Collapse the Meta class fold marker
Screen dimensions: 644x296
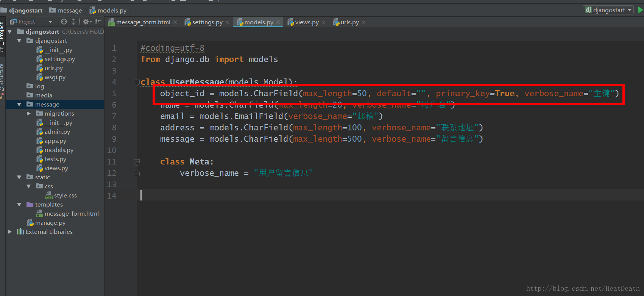[x=137, y=162]
